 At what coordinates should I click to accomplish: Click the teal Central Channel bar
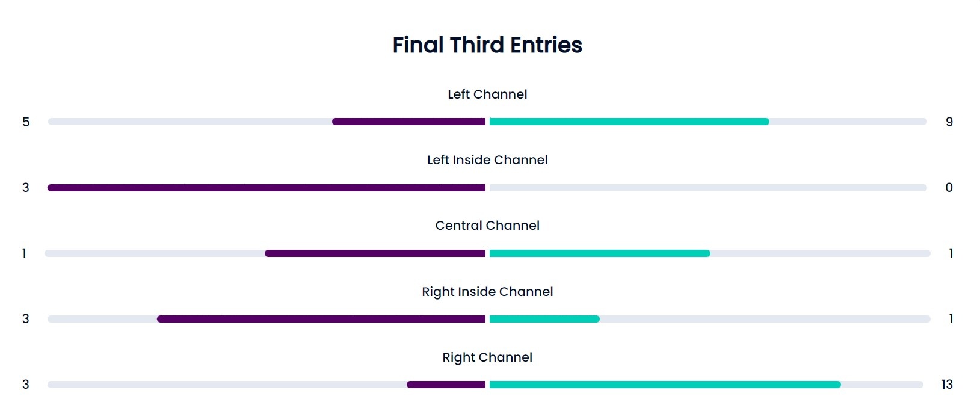pos(600,253)
